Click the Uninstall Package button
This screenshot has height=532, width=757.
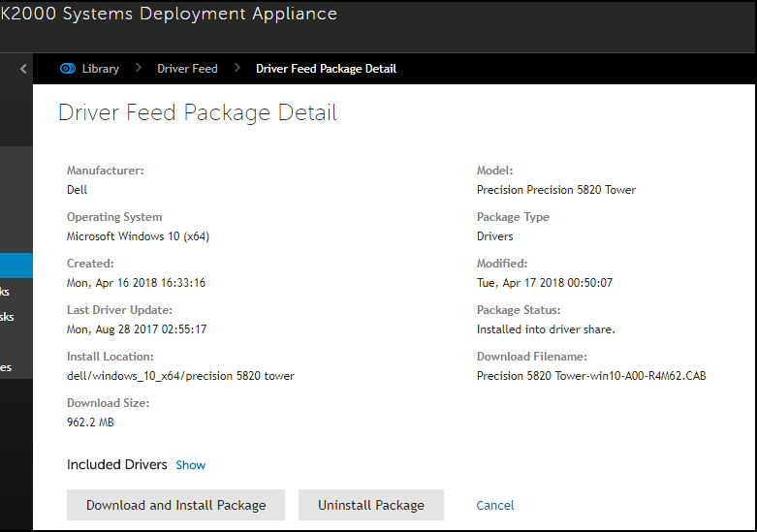(x=370, y=505)
